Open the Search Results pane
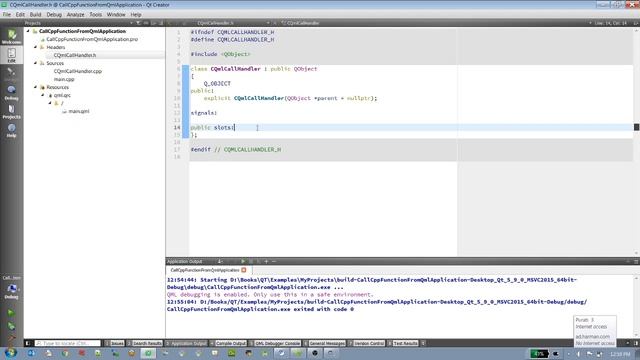The image size is (640, 360). click(144, 343)
